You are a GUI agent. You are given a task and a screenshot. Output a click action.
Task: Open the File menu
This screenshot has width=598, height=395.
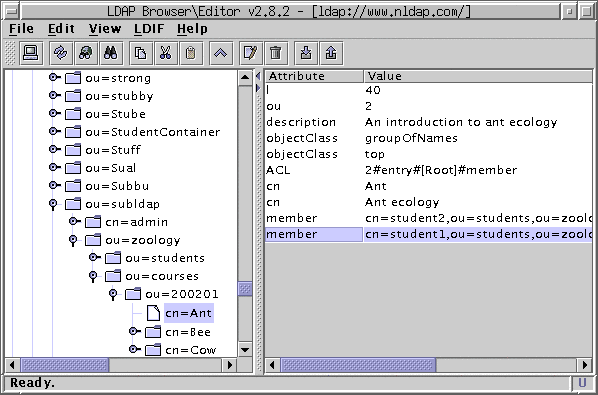coord(21,29)
